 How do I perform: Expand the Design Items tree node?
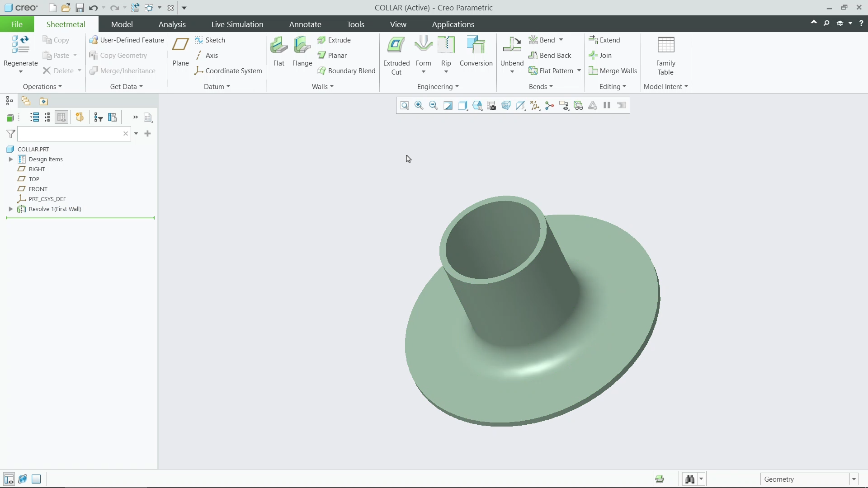11,159
